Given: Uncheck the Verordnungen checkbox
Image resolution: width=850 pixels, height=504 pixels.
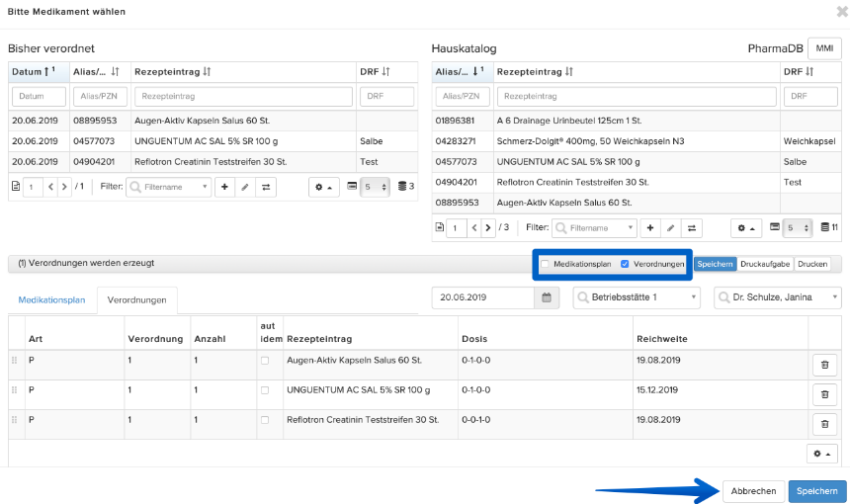Looking at the screenshot, I should click(x=625, y=264).
